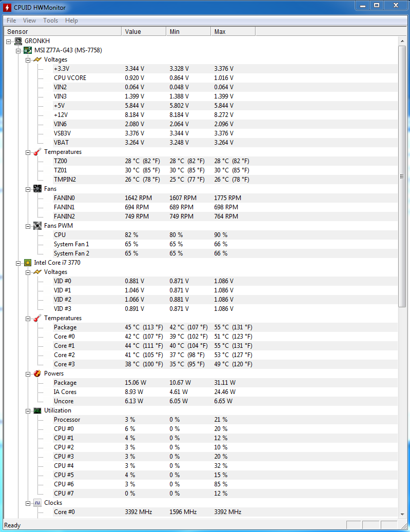
Task: Open the File menu
Action: tap(11, 21)
